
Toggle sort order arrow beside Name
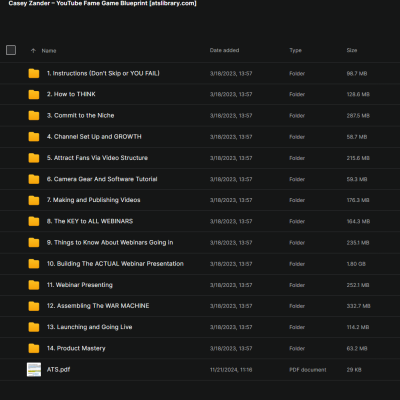(x=33, y=51)
